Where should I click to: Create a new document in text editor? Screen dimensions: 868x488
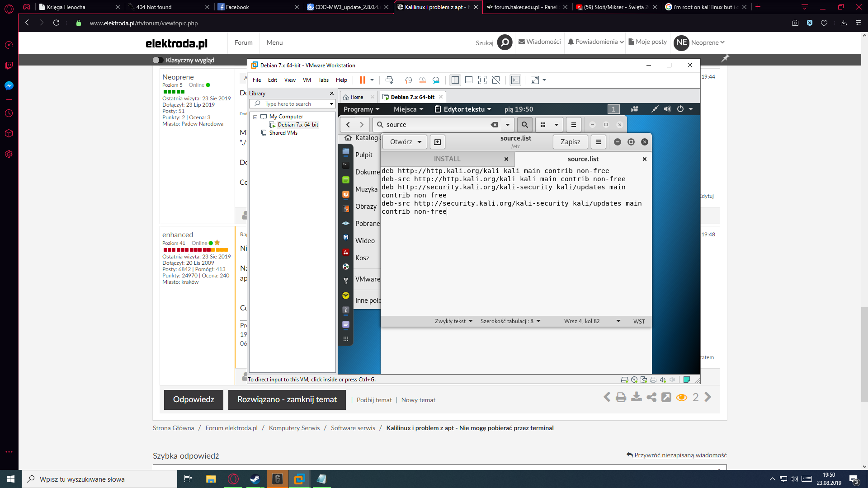tap(438, 142)
